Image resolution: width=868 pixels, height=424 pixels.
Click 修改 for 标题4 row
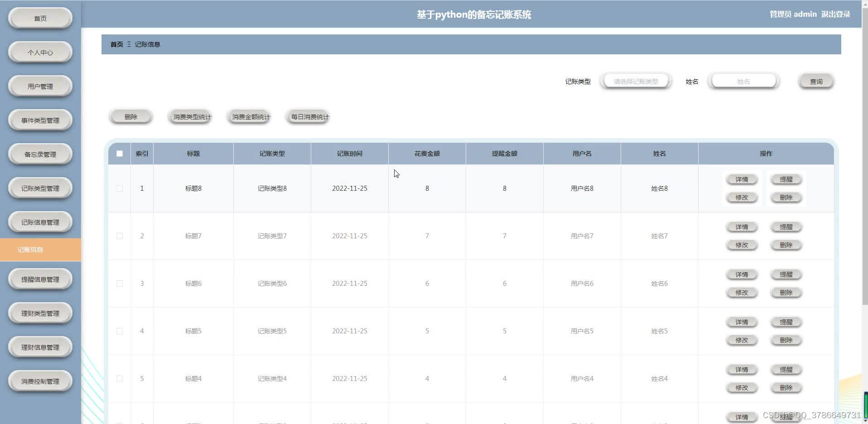742,388
